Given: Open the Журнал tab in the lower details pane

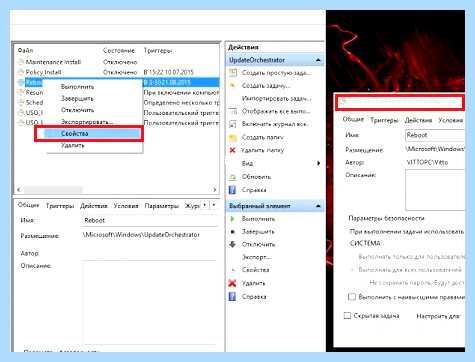Looking at the screenshot, I should tap(192, 206).
